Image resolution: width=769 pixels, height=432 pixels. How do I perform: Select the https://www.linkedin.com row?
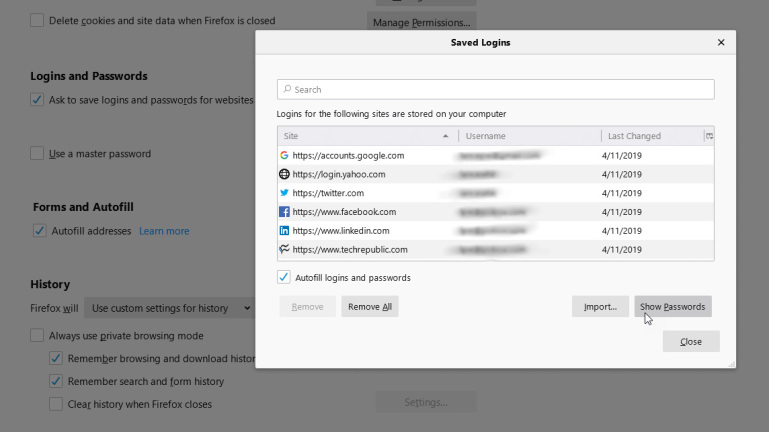tap(495, 230)
